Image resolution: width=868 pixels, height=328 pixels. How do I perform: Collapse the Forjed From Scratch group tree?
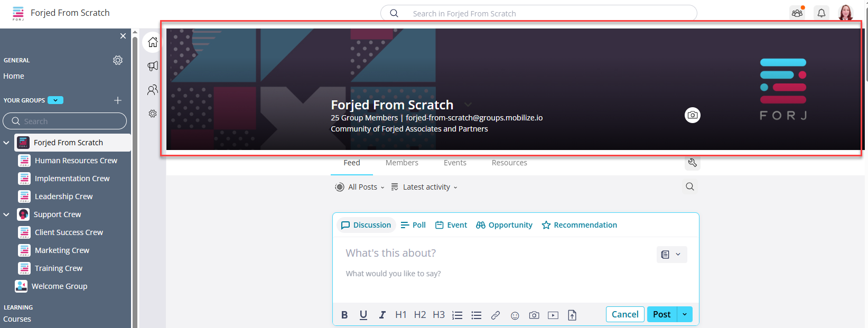tap(6, 143)
